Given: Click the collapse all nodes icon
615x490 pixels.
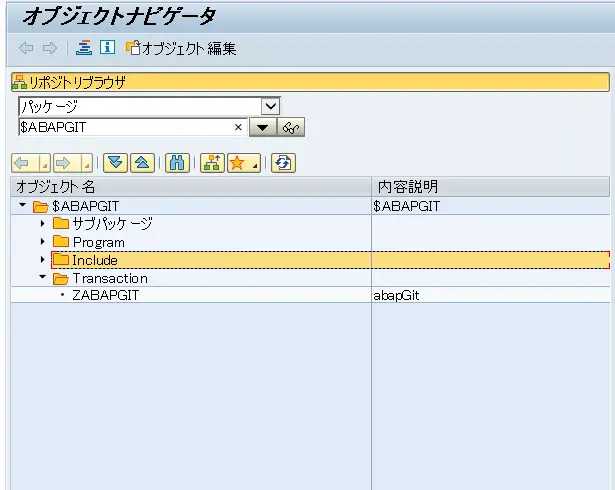Looking at the screenshot, I should click(x=142, y=163).
